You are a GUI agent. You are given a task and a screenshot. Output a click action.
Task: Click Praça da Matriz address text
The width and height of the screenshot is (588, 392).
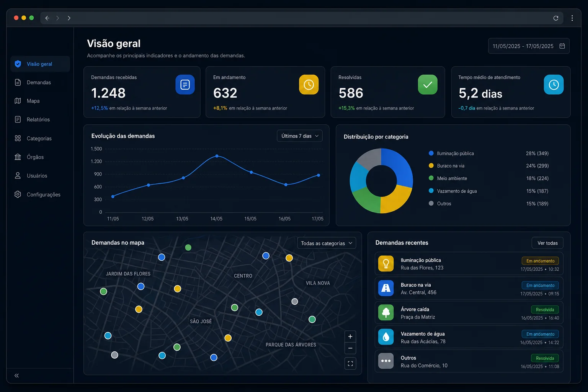point(418,317)
